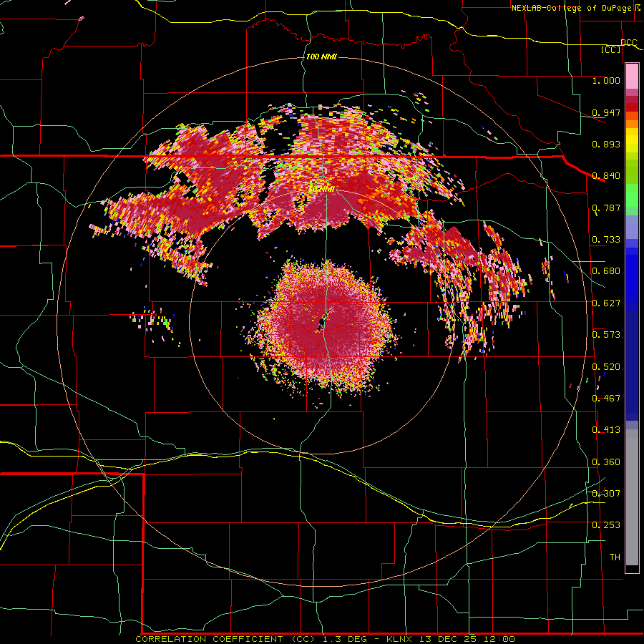Click the 0.307 value on the scale
Image resolution: width=644 pixels, height=644 pixels.
pyautogui.click(x=606, y=494)
